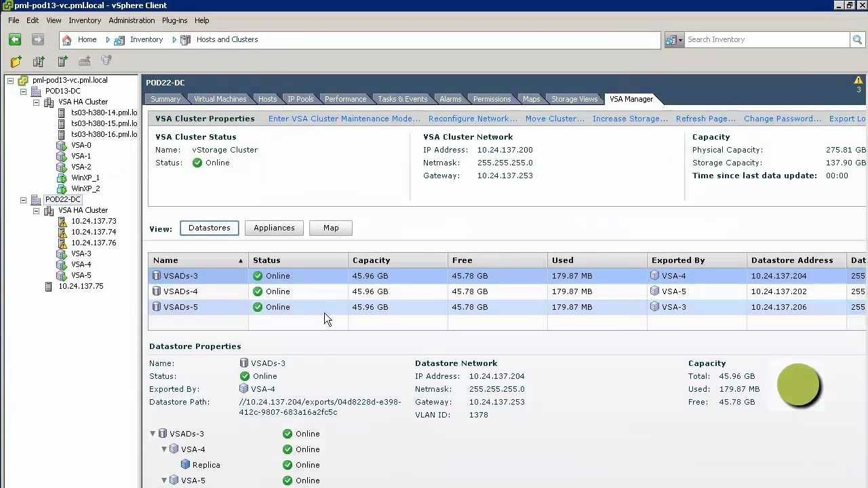Click Inventory in the breadcrumb bar
The height and width of the screenshot is (488, 868).
tap(146, 39)
